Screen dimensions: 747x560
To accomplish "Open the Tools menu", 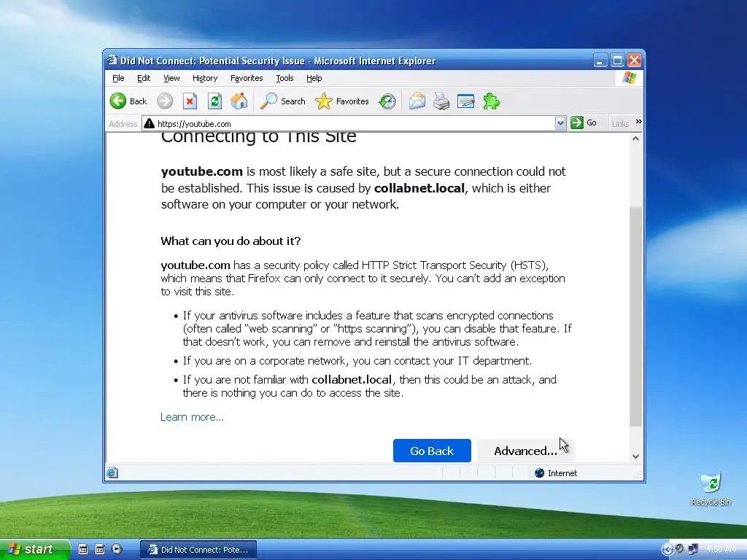I will pos(285,78).
